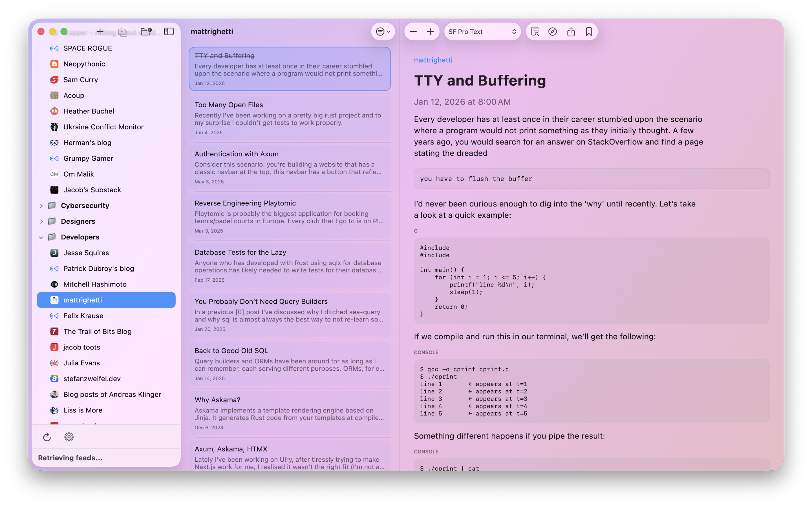
Task: Open the settings gear
Action: pos(69,437)
